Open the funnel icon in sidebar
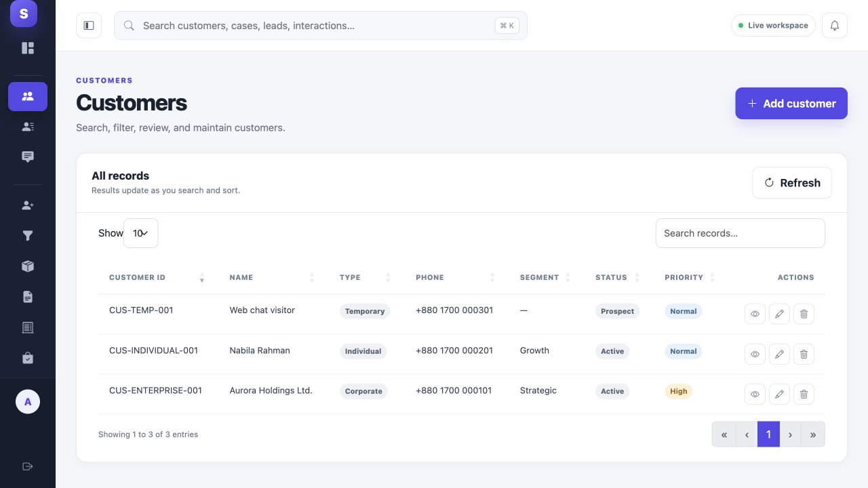 pyautogui.click(x=28, y=236)
